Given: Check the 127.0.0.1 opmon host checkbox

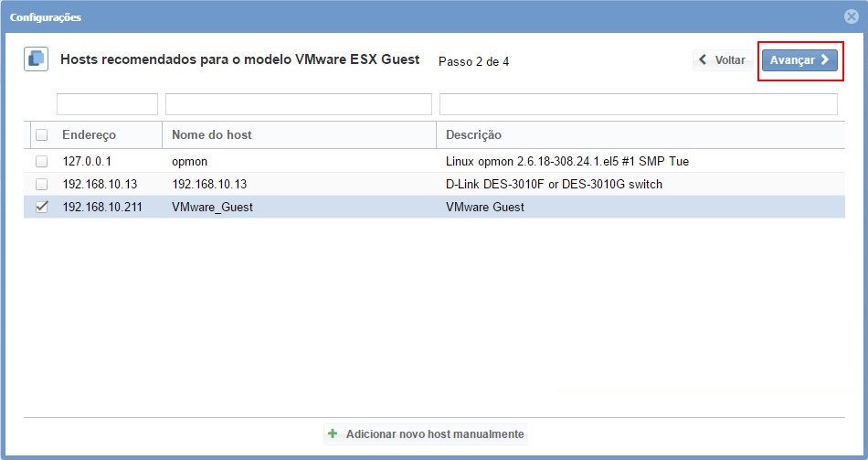Looking at the screenshot, I should click(x=41, y=161).
